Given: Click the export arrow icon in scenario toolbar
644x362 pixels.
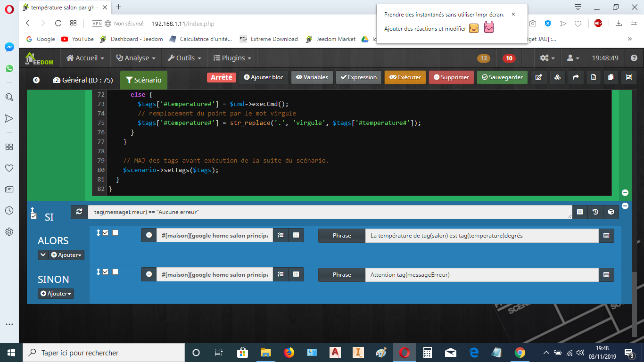Looking at the screenshot, I should point(576,77).
